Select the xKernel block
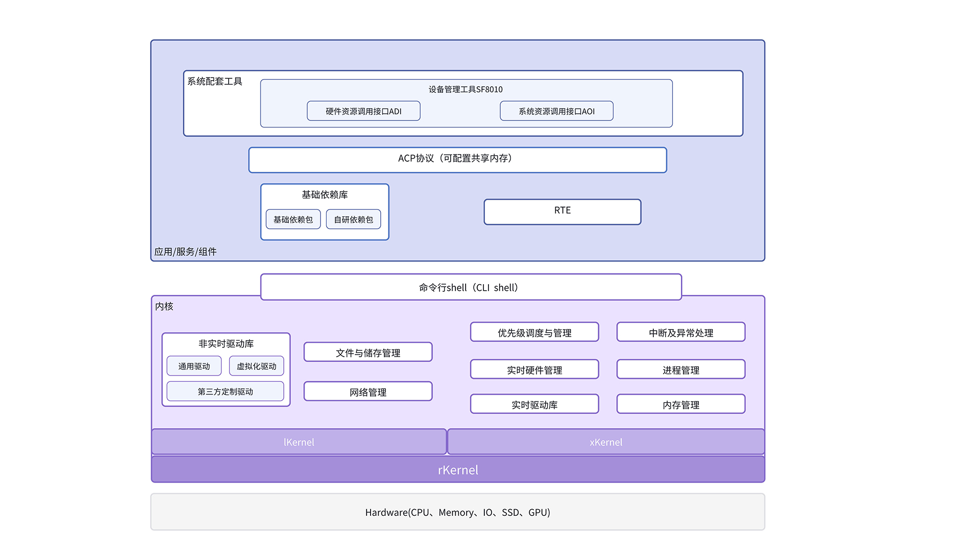 [606, 442]
